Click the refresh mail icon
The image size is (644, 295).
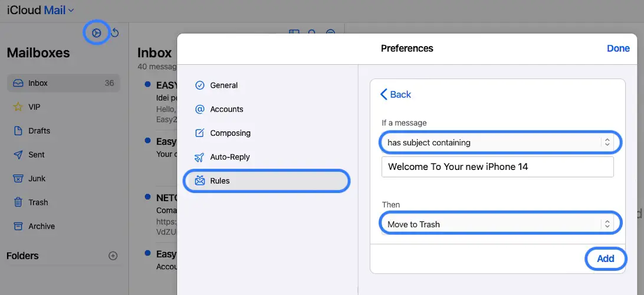click(115, 33)
